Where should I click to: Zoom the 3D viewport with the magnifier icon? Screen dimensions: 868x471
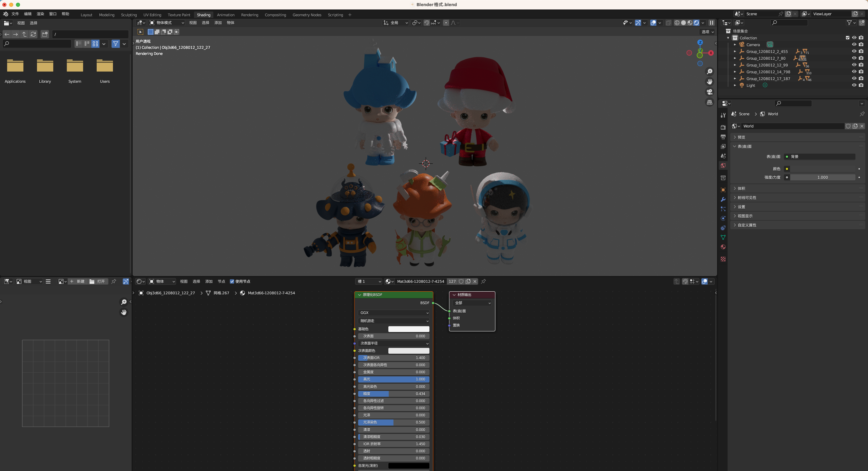tap(709, 72)
